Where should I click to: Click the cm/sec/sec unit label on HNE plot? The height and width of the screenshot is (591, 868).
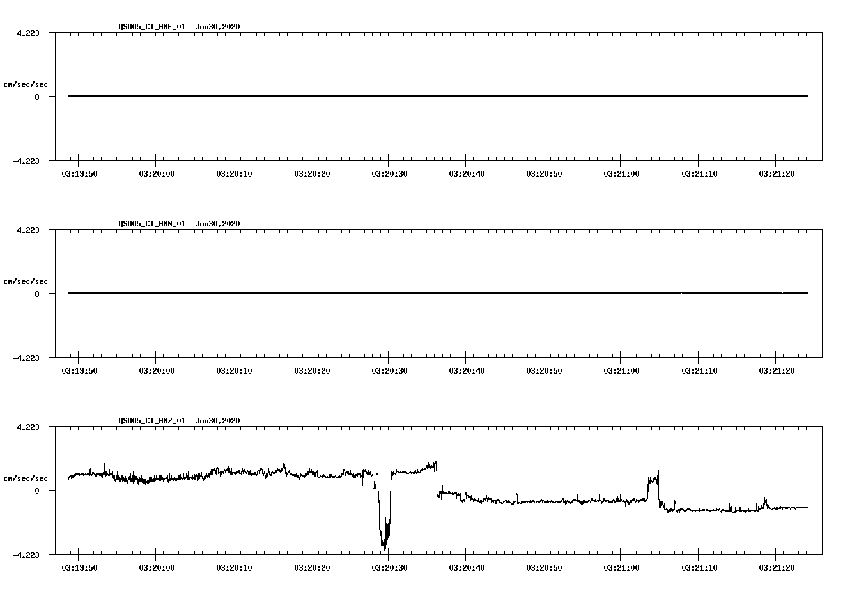coord(26,84)
